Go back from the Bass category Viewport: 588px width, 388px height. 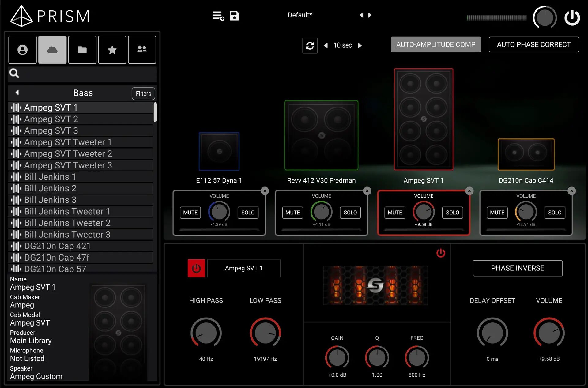(17, 92)
